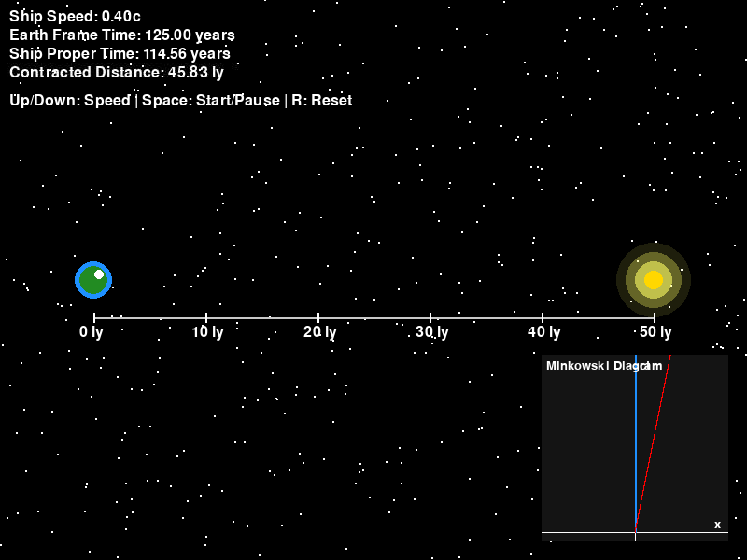Click the white highlight spot on Earth
Viewport: 747px width, 560px height.
point(99,274)
